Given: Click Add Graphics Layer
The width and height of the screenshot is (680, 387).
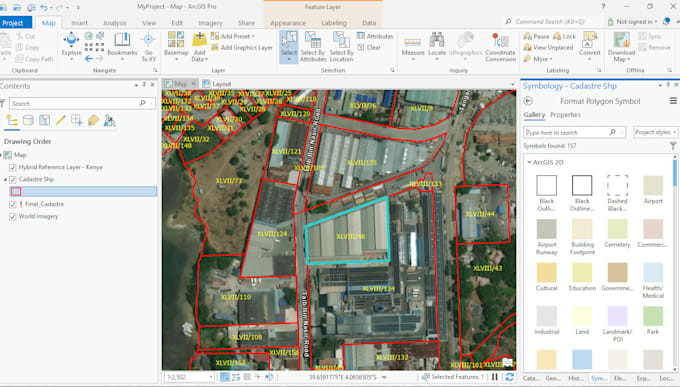Looking at the screenshot, I should pyautogui.click(x=242, y=47).
